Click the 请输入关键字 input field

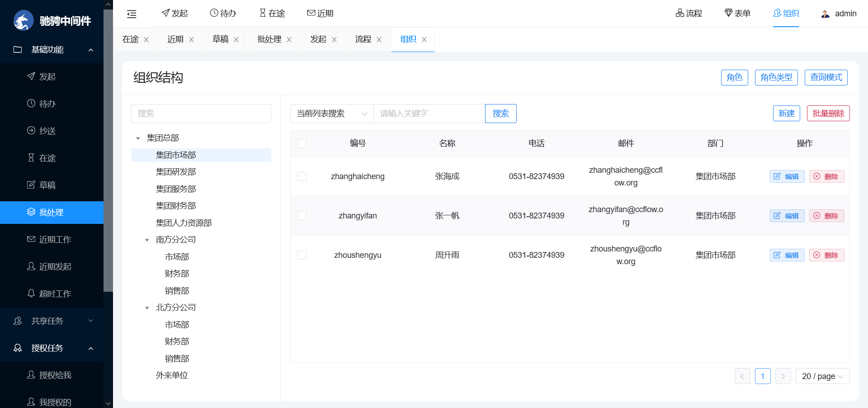tap(429, 114)
